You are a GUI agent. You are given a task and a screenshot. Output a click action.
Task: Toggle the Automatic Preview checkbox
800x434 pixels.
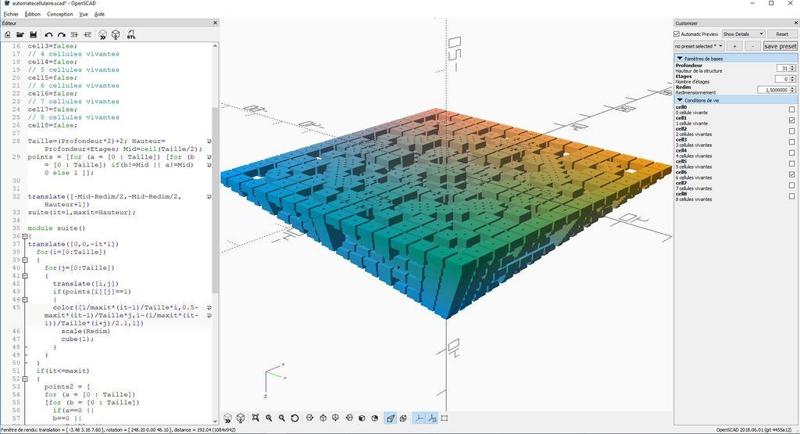coord(677,34)
